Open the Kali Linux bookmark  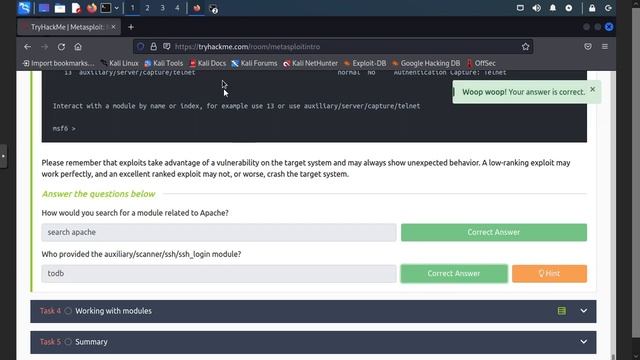pos(120,63)
